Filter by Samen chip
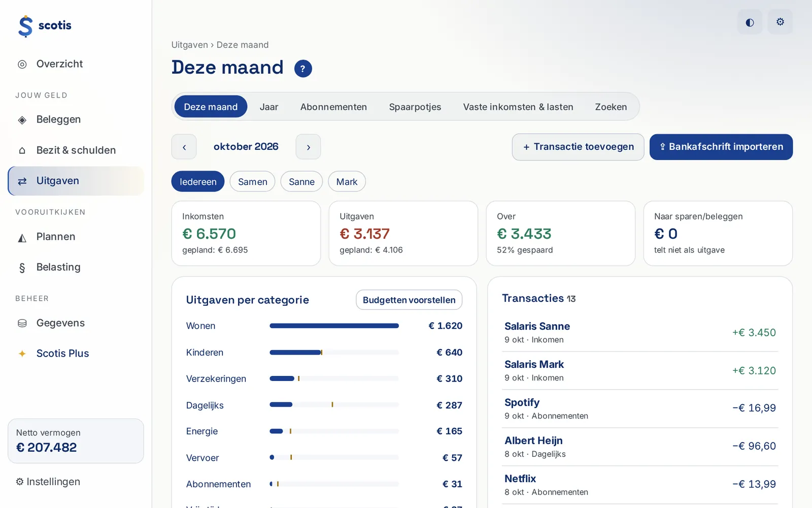The image size is (812, 508). coord(252,181)
